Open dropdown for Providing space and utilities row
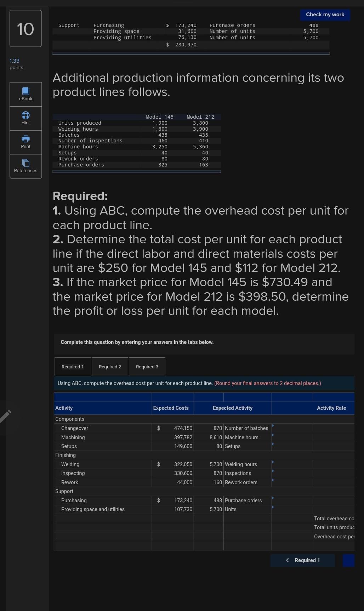The height and width of the screenshot is (611, 364). coord(273,507)
